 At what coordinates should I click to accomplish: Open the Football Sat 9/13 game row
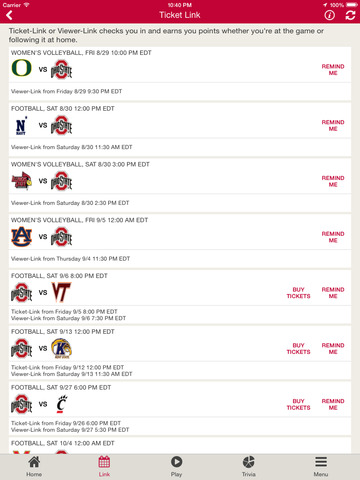180,353
